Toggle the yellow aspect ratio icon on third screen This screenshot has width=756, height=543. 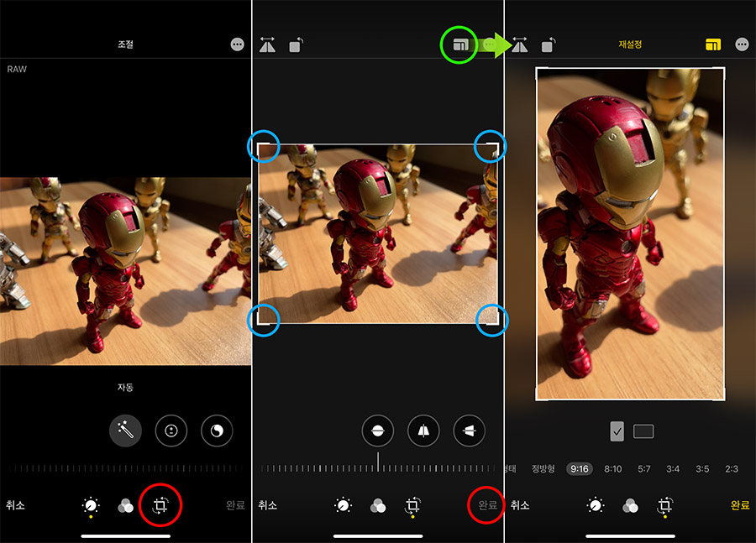713,44
